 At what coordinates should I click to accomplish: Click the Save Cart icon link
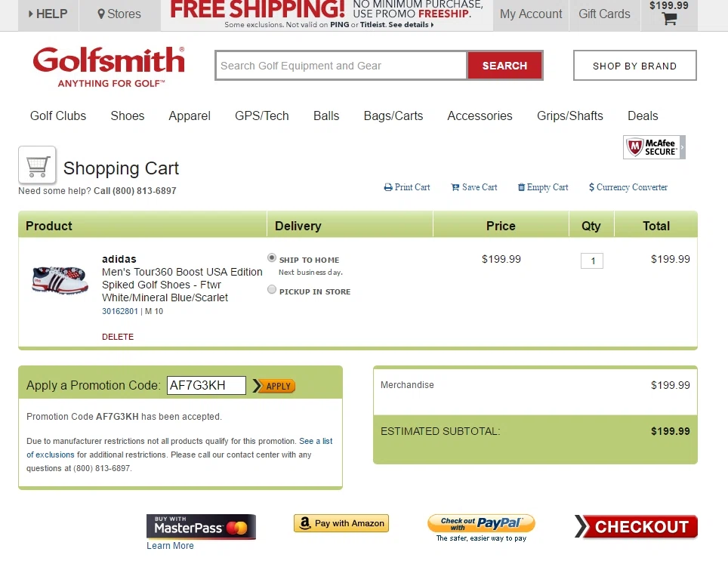click(455, 187)
